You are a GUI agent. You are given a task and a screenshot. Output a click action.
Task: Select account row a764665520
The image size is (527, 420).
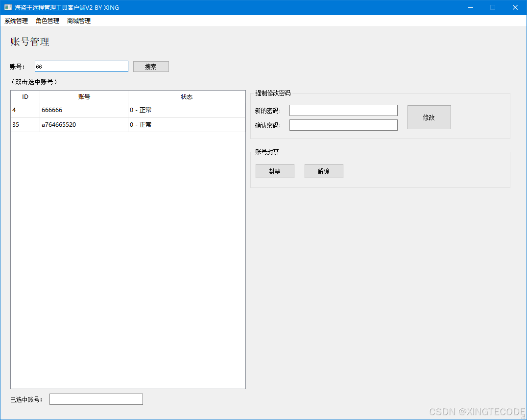(128, 125)
